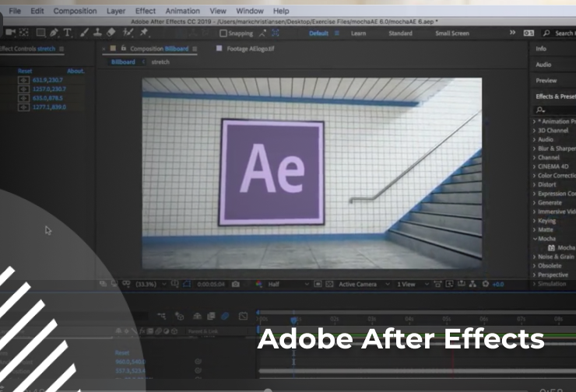Click Reset in Effect Controls panel

click(25, 71)
